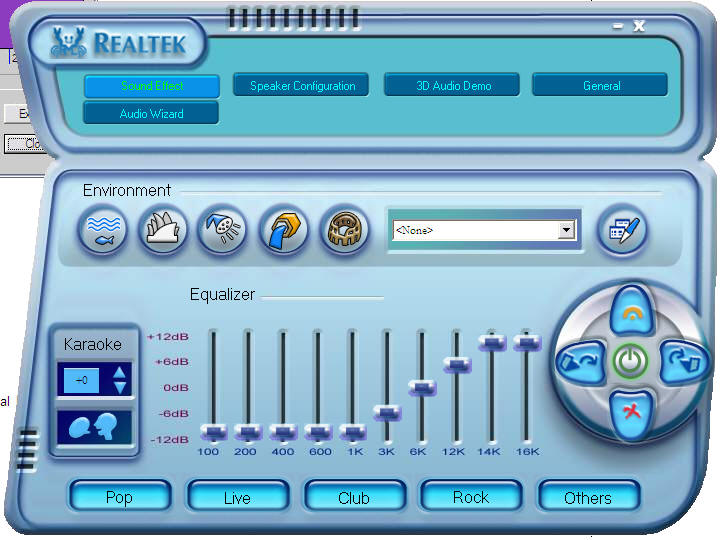Viewport: 720px width, 540px height.
Task: Select the Bathroom shower environment icon
Action: [x=223, y=230]
